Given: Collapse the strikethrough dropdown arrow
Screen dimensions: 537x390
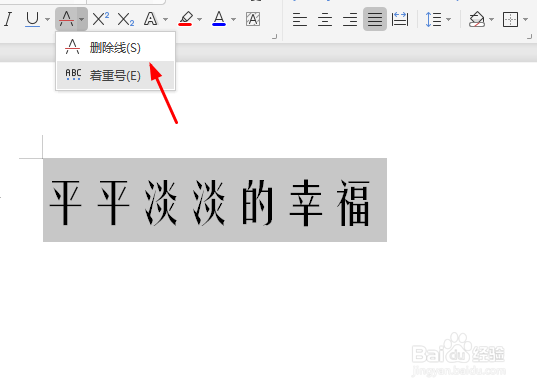Looking at the screenshot, I should (x=82, y=19).
